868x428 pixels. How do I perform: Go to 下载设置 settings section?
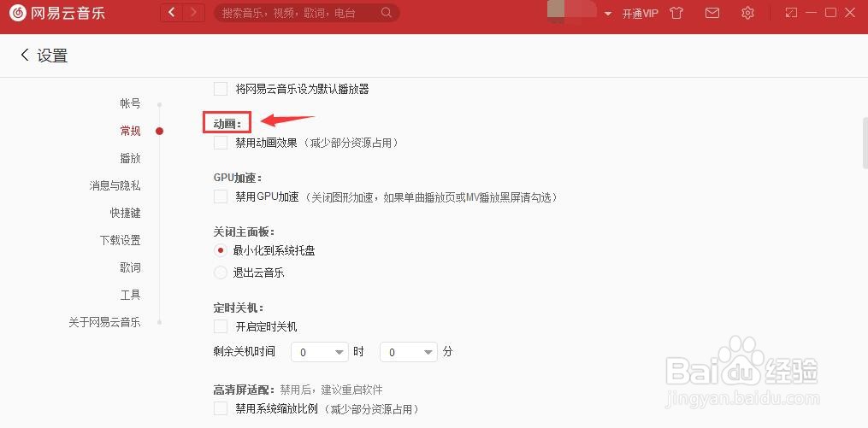120,241
